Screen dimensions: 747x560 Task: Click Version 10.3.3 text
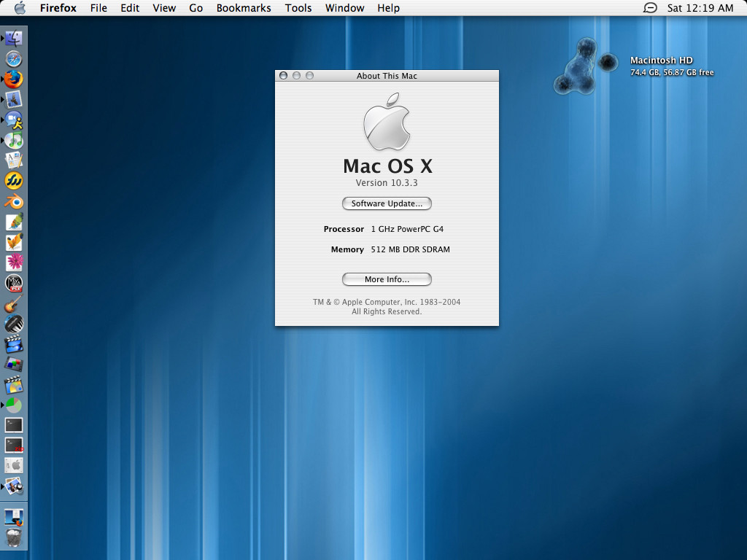pyautogui.click(x=387, y=183)
